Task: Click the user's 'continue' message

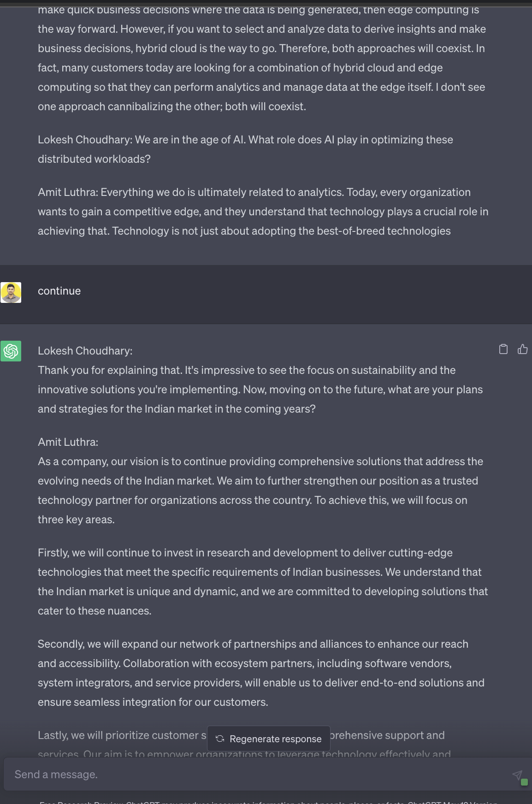Action: [59, 291]
